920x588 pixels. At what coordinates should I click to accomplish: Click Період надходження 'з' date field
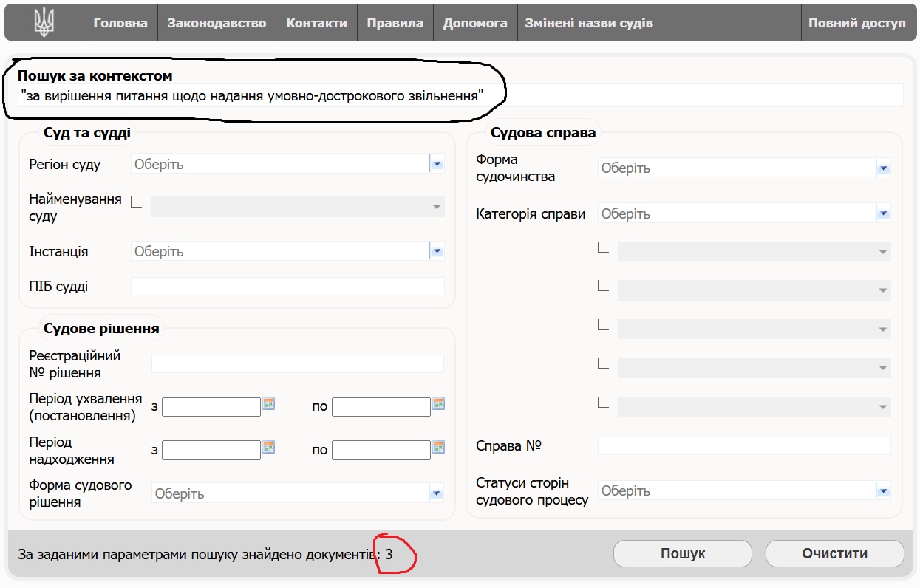(x=211, y=450)
